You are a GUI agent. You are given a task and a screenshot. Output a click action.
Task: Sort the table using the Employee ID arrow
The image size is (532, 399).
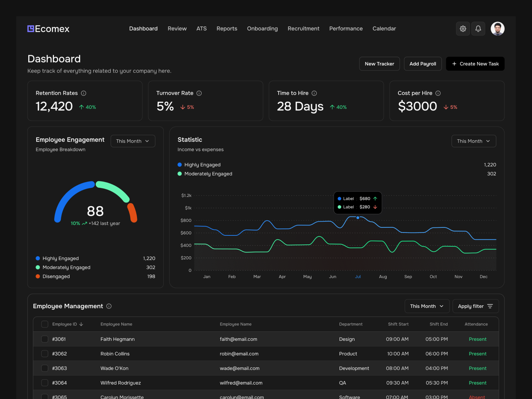pos(81,324)
